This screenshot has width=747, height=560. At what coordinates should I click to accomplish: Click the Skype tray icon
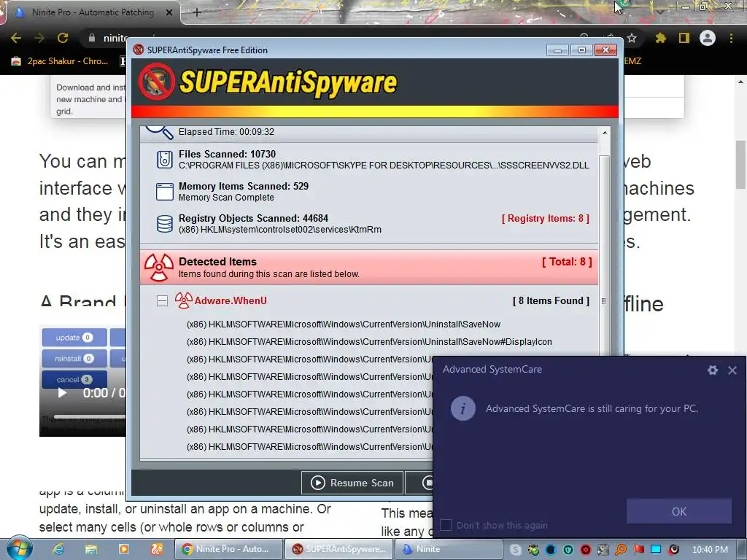[x=515, y=550]
